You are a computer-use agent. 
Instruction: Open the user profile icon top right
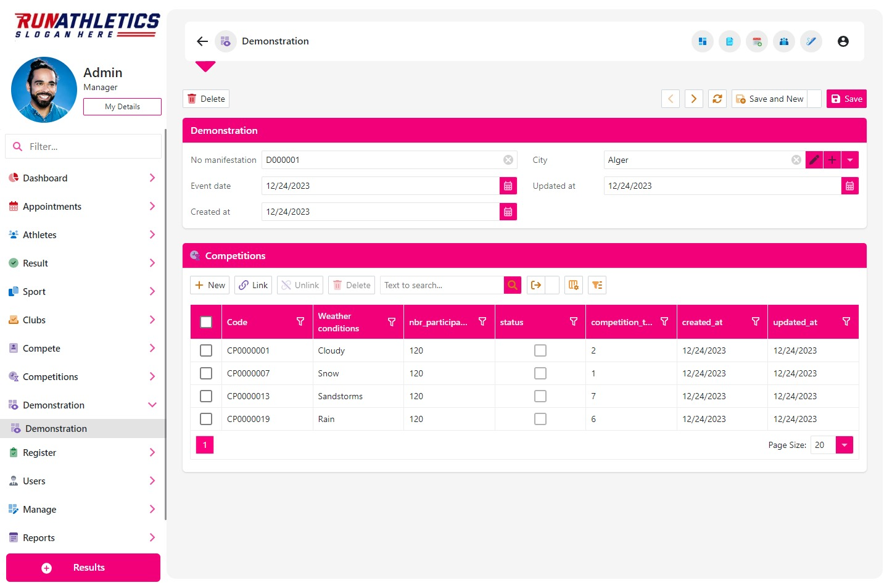pos(843,41)
